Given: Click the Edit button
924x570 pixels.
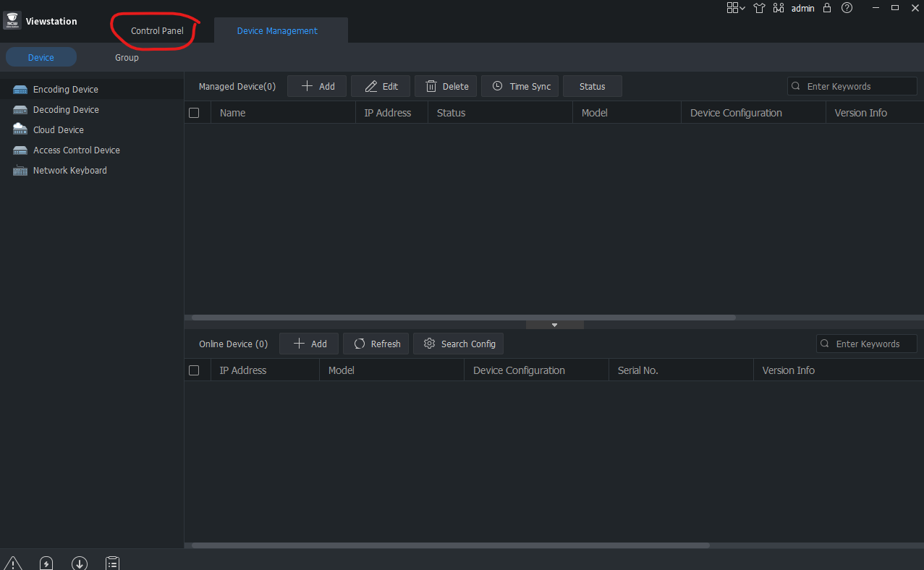Looking at the screenshot, I should 381,86.
